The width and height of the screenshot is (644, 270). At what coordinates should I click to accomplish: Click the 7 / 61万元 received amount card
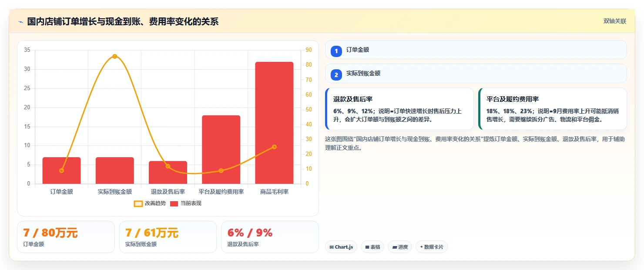tap(168, 237)
